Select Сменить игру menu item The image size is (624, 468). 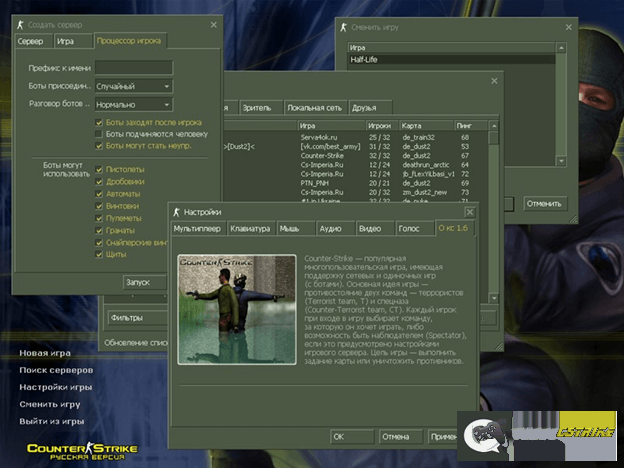tap(50, 404)
